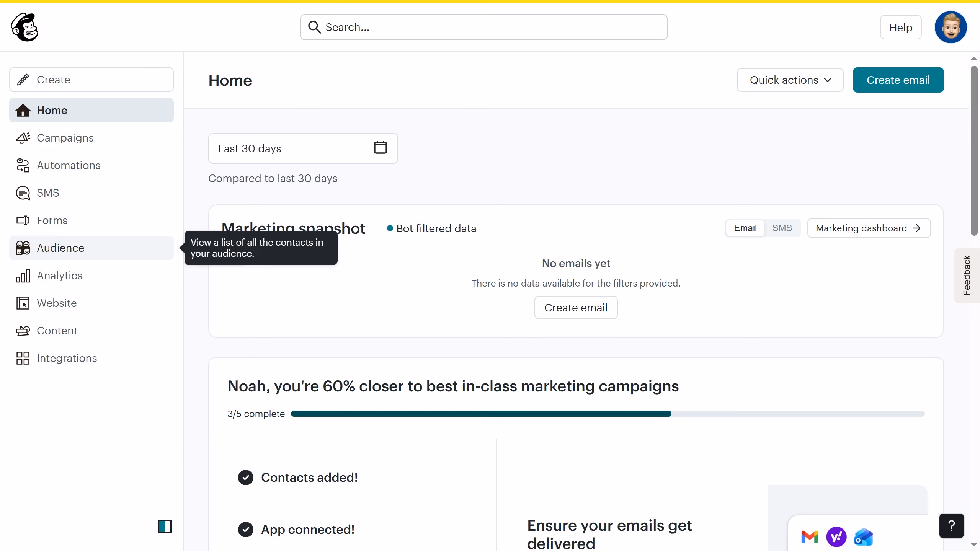Click the 3/5 complete progress bar

(608, 414)
